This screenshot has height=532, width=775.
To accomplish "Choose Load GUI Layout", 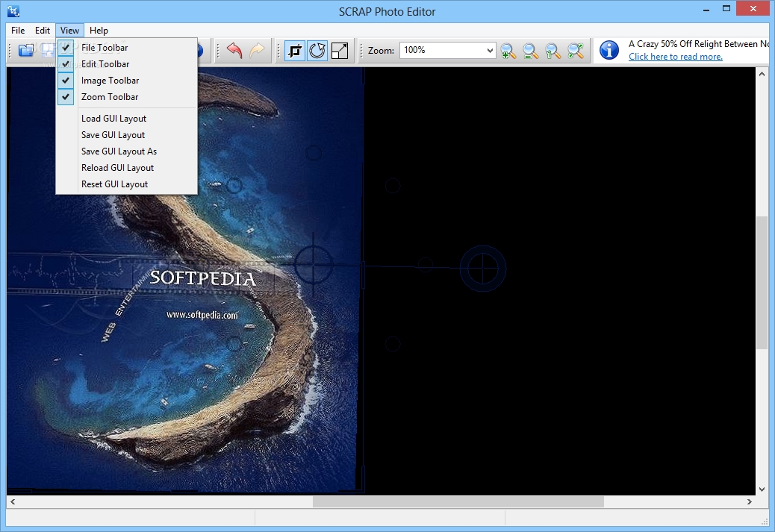I will (x=126, y=119).
